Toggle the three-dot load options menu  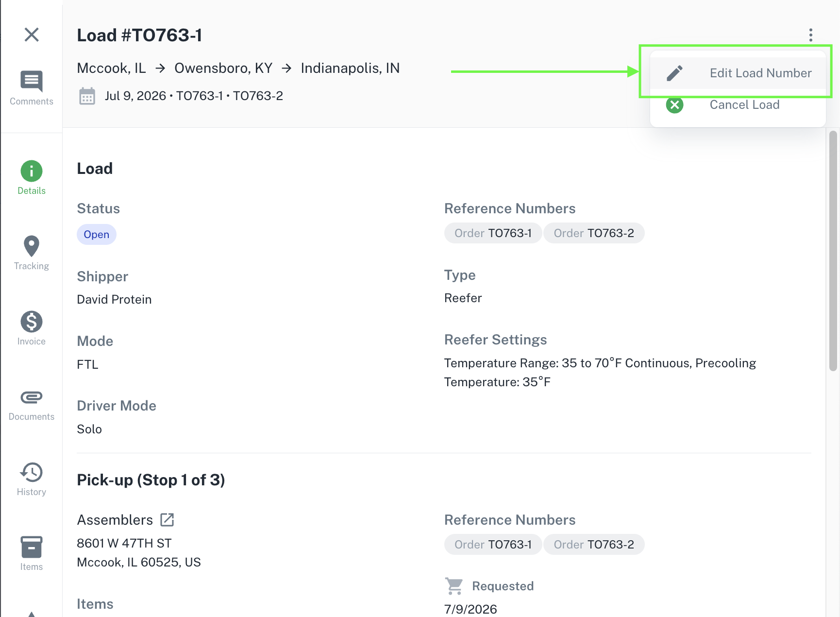[x=810, y=35]
